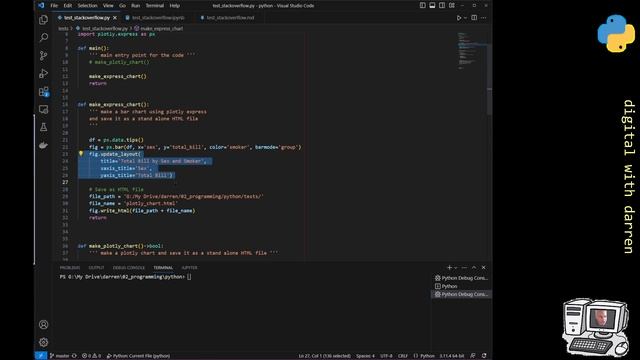Select the test_stackoverflow.py editor tab
Screen dimensions: 640x360
point(87,18)
